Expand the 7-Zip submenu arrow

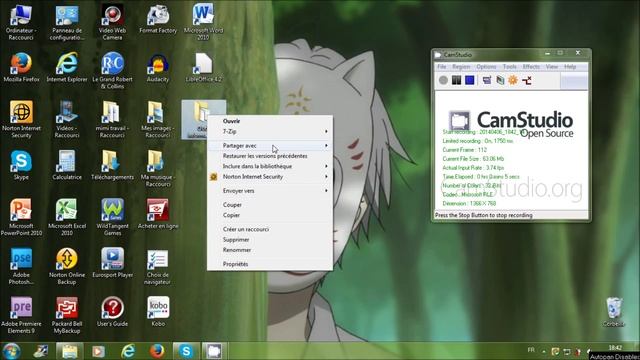tap(326, 131)
